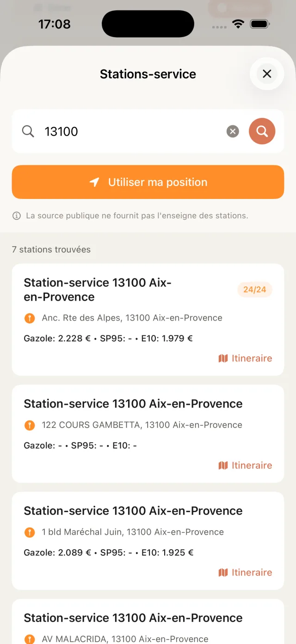Tap the pin icon next to AV MALACRIDA
Image resolution: width=296 pixels, height=644 pixels.
(30, 639)
